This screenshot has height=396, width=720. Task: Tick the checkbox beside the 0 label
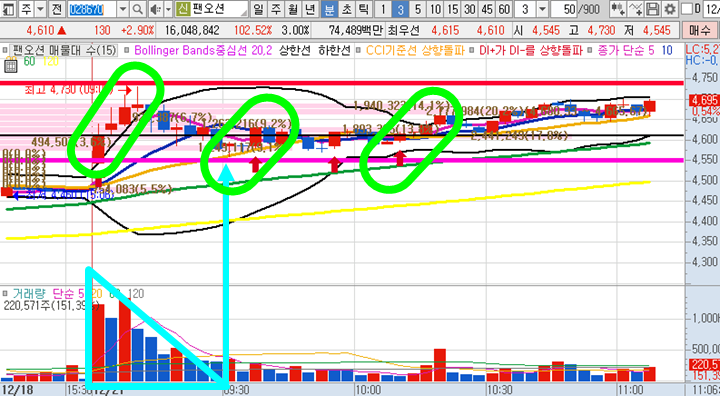(686, 9)
